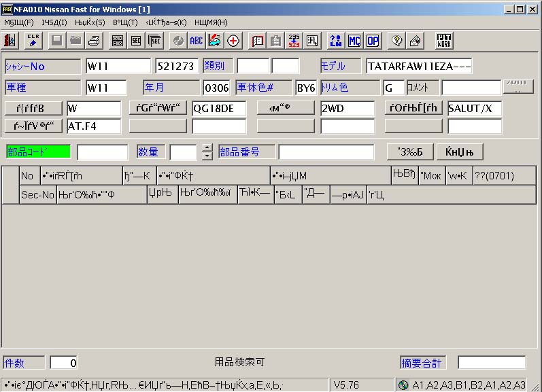
Task: Click the car with red pen icon
Action: coord(215,41)
